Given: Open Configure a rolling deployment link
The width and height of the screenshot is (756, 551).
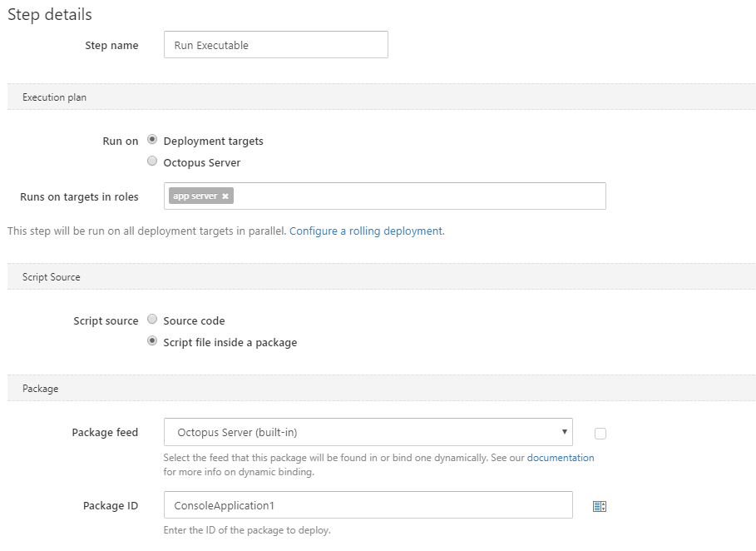Looking at the screenshot, I should 366,231.
